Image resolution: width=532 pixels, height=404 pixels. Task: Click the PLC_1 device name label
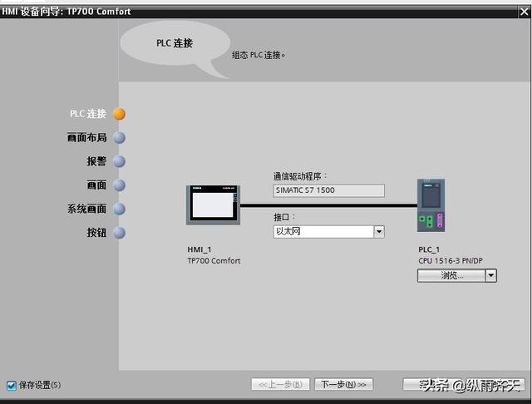click(429, 249)
